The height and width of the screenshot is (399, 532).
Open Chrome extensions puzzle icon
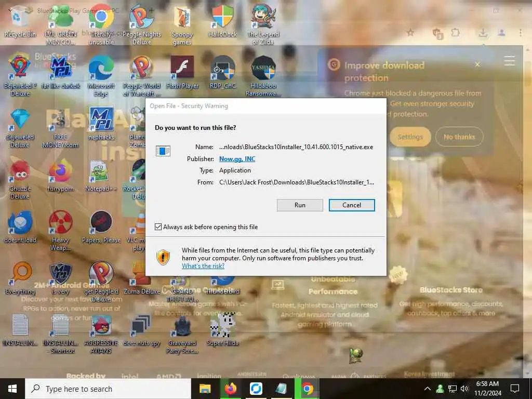455,33
